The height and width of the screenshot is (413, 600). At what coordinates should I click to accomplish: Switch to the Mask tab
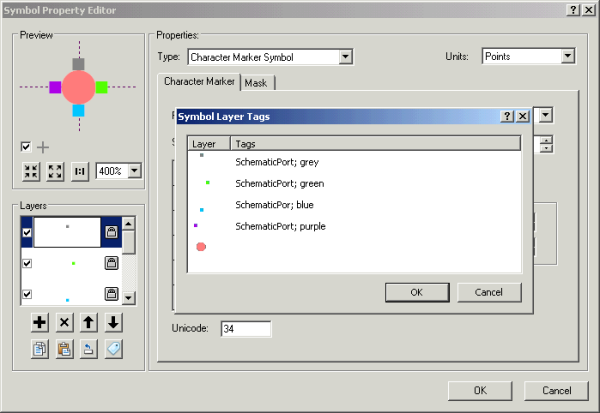pyautogui.click(x=256, y=83)
